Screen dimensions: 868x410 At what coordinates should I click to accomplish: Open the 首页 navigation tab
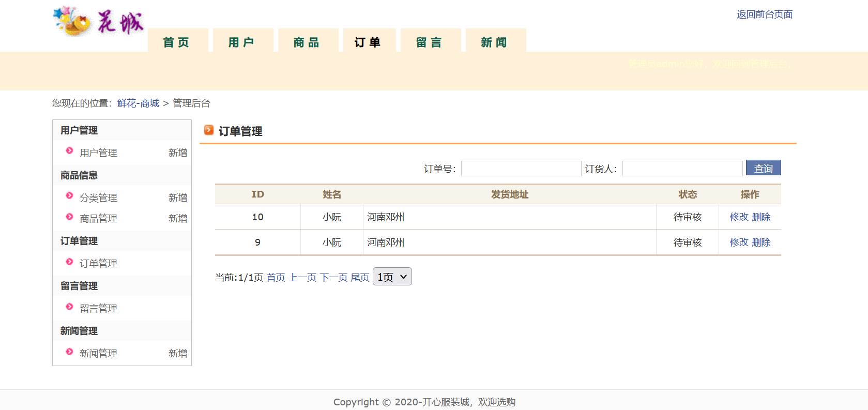tap(178, 40)
